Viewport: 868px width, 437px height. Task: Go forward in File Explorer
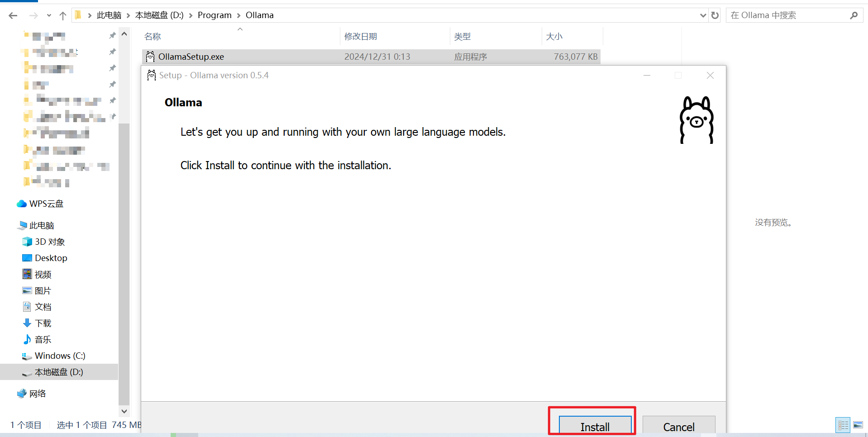click(x=33, y=15)
